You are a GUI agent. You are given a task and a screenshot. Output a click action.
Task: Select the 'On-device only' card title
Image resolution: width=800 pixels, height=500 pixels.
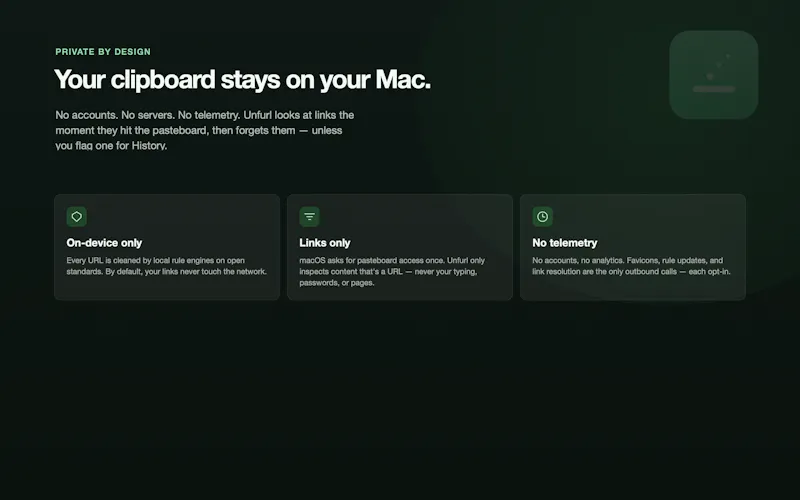(104, 243)
